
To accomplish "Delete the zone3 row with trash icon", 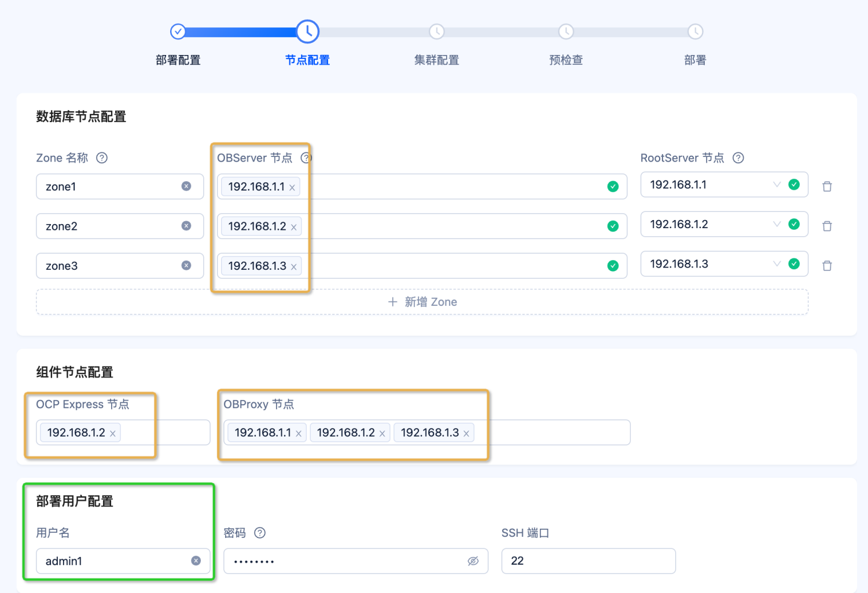I will coord(827,266).
